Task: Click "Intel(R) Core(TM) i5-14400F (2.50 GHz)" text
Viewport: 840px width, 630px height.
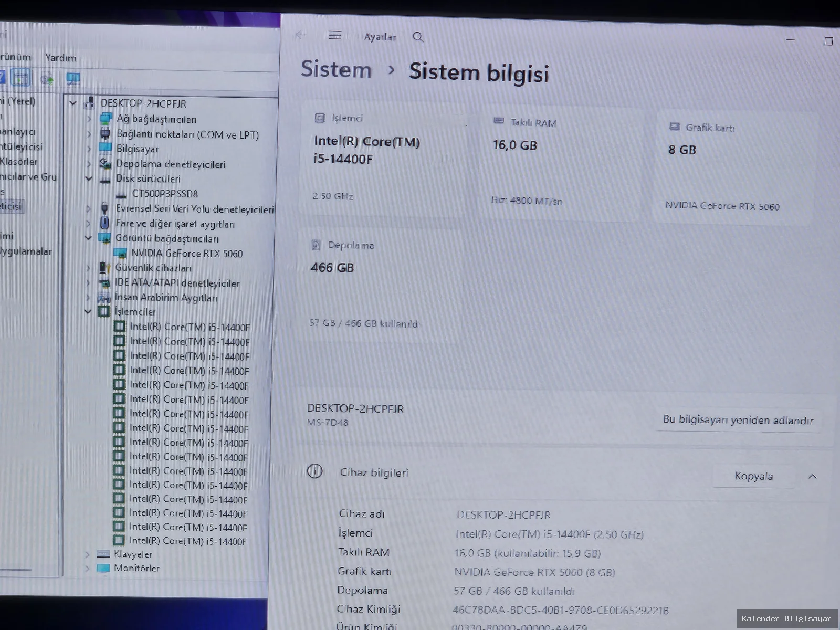Action: (550, 534)
